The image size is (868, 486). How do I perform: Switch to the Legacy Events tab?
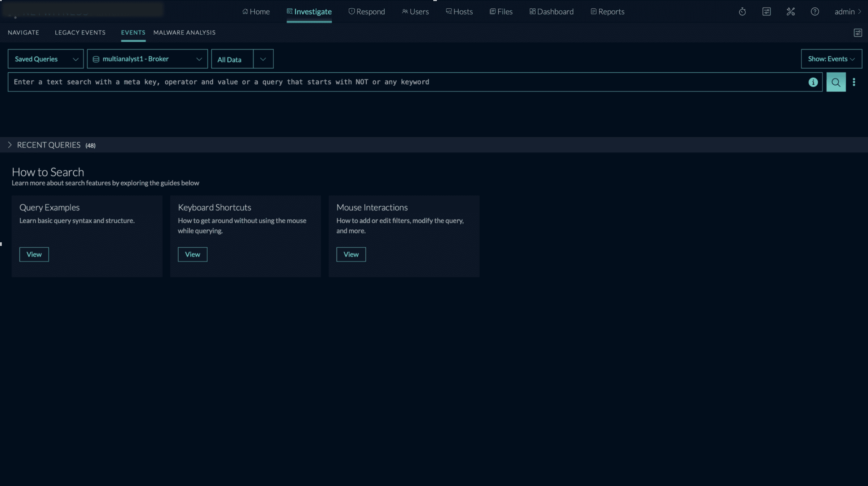pos(80,33)
